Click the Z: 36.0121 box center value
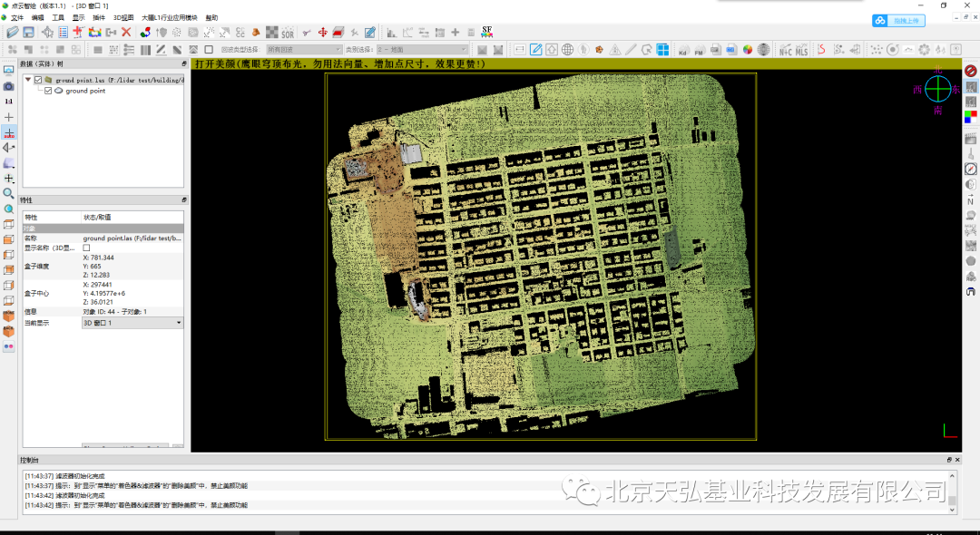The width and height of the screenshot is (980, 535). point(98,302)
